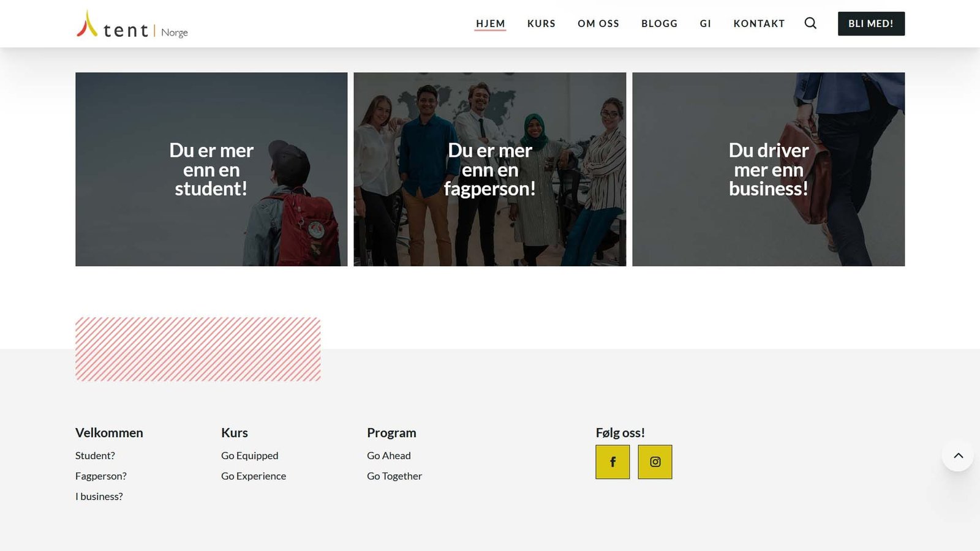980x551 pixels.
Task: Click the Velkommen footer heading
Action: 109,433
